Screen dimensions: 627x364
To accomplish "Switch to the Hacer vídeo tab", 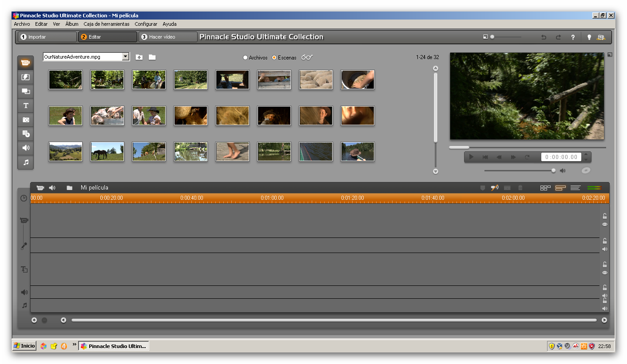I will (168, 37).
